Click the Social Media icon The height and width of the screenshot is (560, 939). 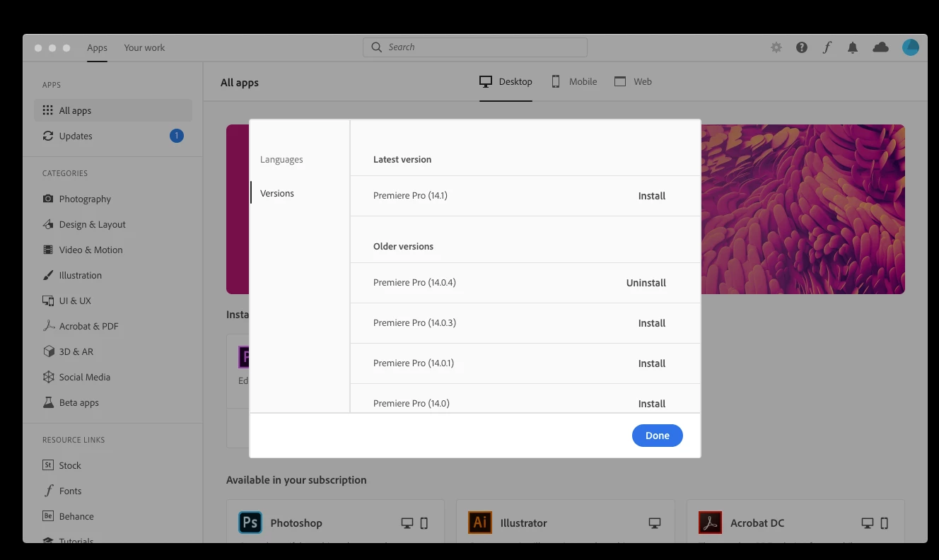click(48, 377)
